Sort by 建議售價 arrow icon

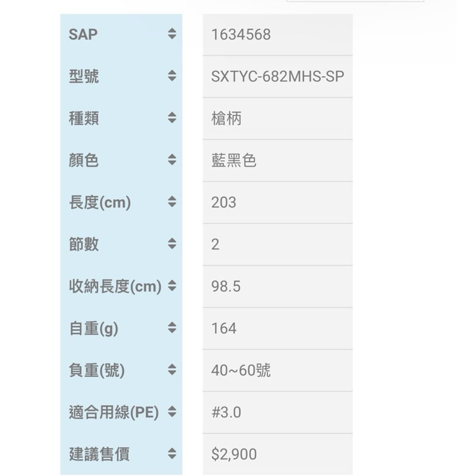(x=172, y=454)
